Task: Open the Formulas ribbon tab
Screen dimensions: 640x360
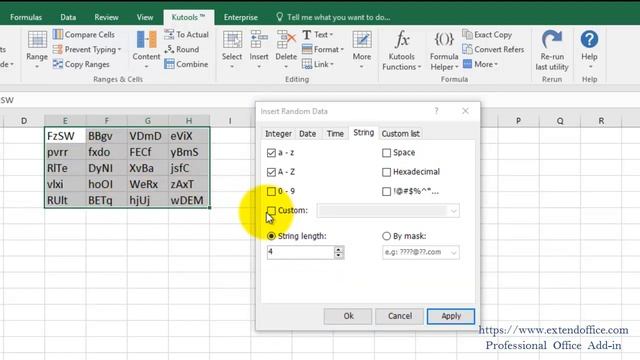Action: [26, 17]
